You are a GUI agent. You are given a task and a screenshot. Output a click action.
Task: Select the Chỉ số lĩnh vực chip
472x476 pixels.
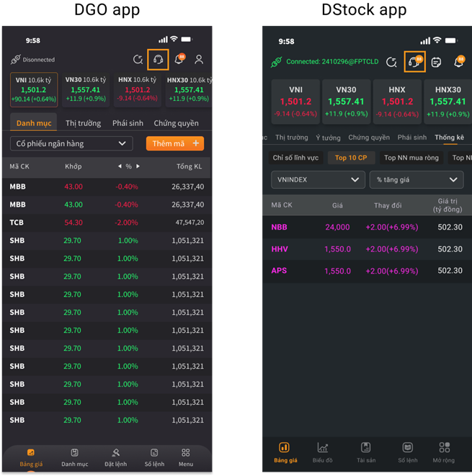295,158
